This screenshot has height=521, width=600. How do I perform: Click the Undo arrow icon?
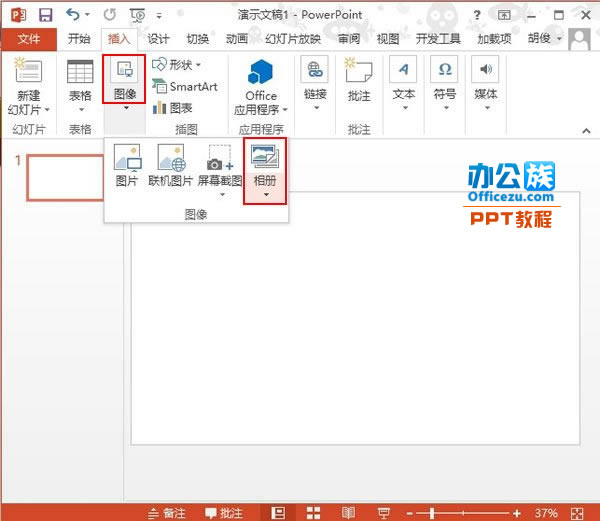click(73, 15)
